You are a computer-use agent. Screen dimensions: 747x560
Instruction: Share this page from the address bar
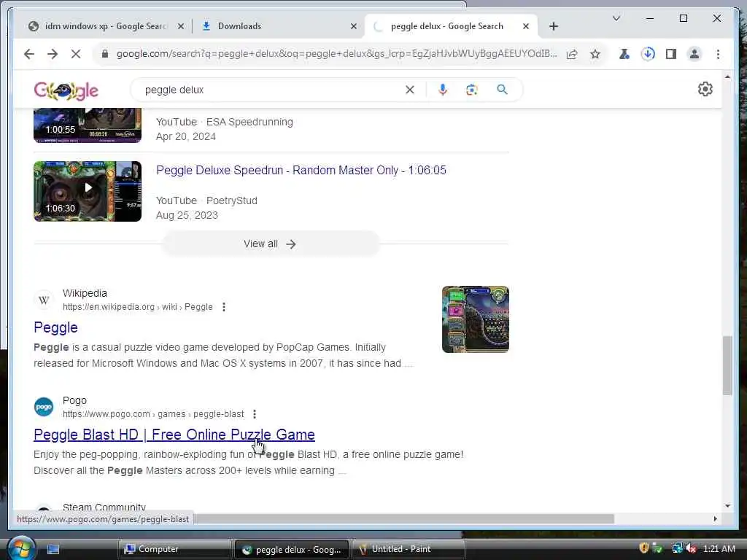coord(572,54)
